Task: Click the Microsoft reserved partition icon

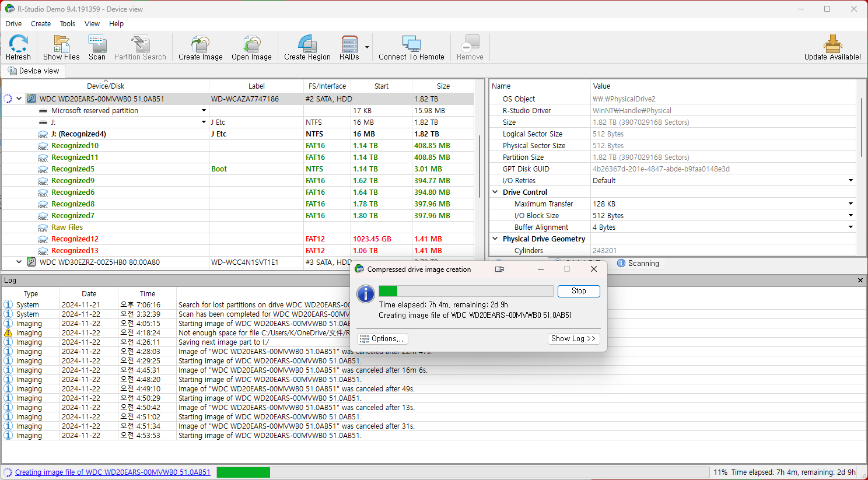Action: [43, 111]
